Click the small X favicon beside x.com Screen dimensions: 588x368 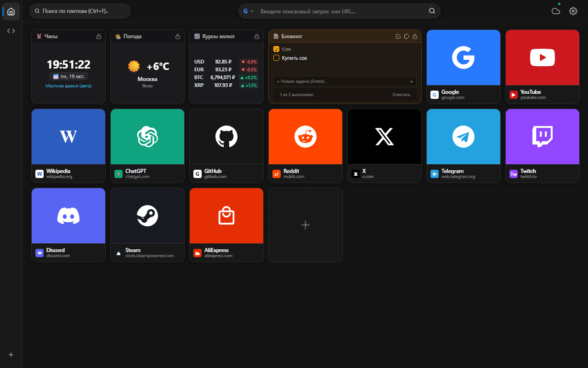356,174
